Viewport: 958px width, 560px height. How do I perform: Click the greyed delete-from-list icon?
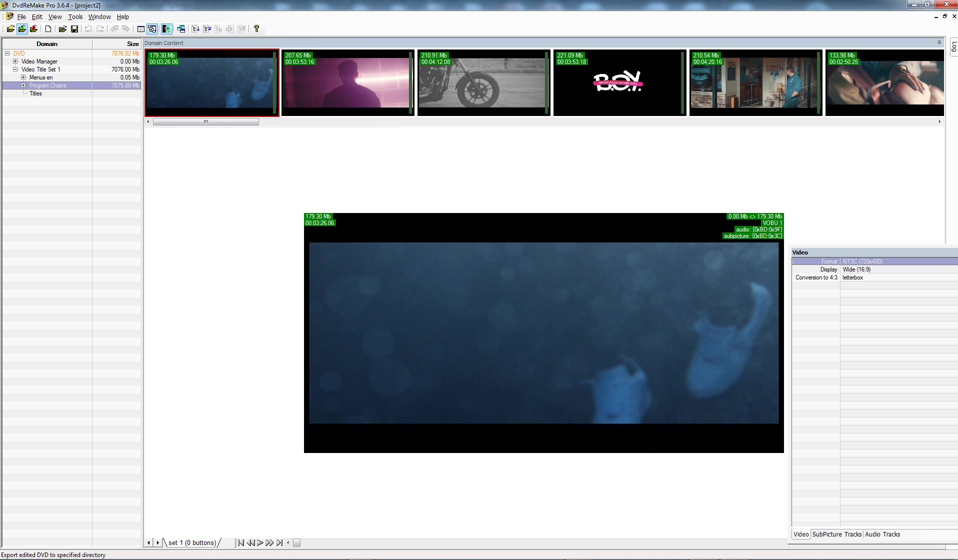(x=242, y=29)
